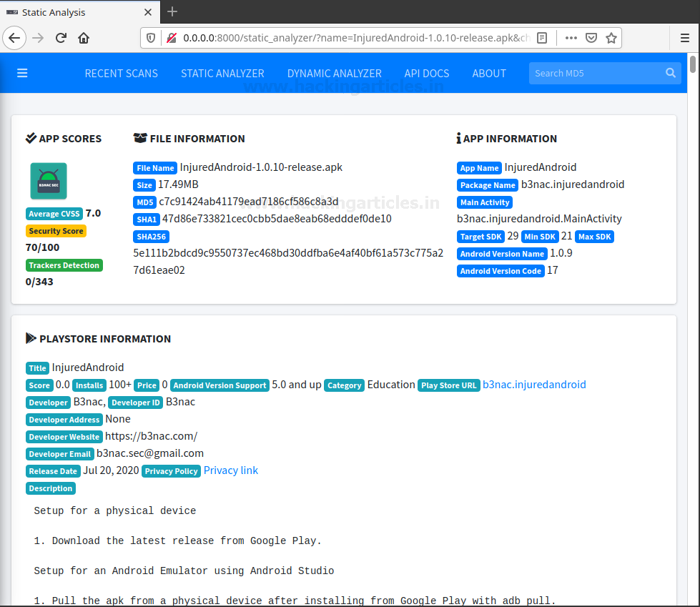Click the Android Version Code badge
Viewport: 700px width, 607px height.
pos(501,271)
